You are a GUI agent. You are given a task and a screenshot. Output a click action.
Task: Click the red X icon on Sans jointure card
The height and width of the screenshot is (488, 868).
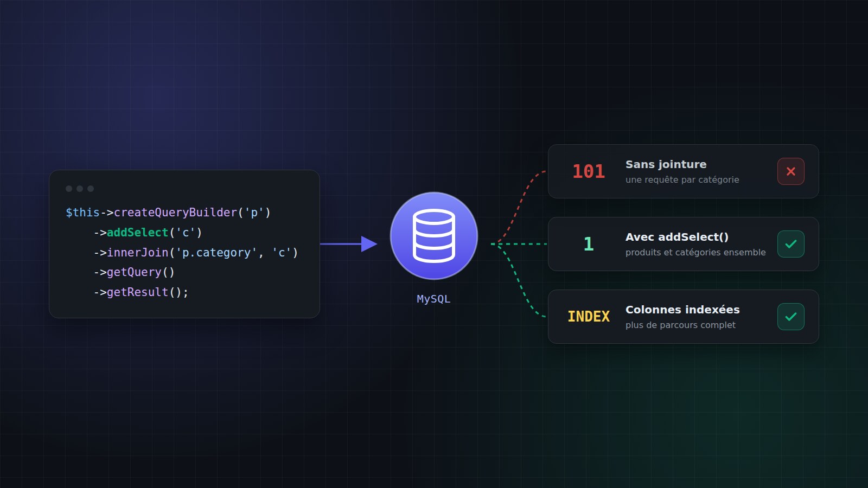point(791,171)
